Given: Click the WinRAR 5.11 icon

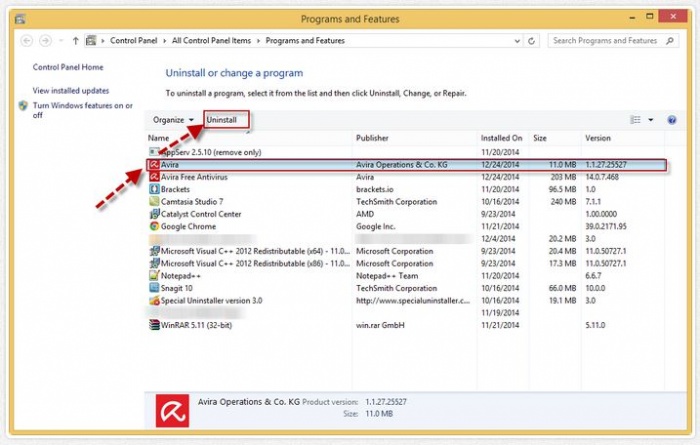Looking at the screenshot, I should tap(154, 325).
